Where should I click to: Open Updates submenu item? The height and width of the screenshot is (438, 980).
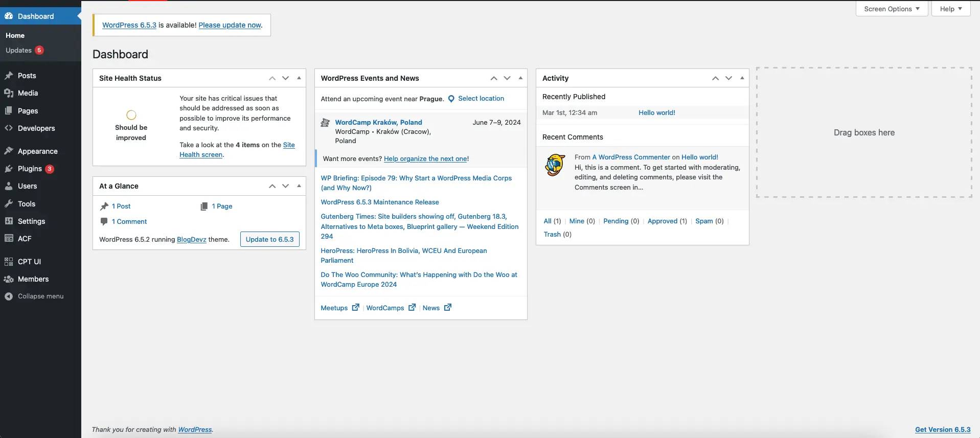click(x=19, y=50)
